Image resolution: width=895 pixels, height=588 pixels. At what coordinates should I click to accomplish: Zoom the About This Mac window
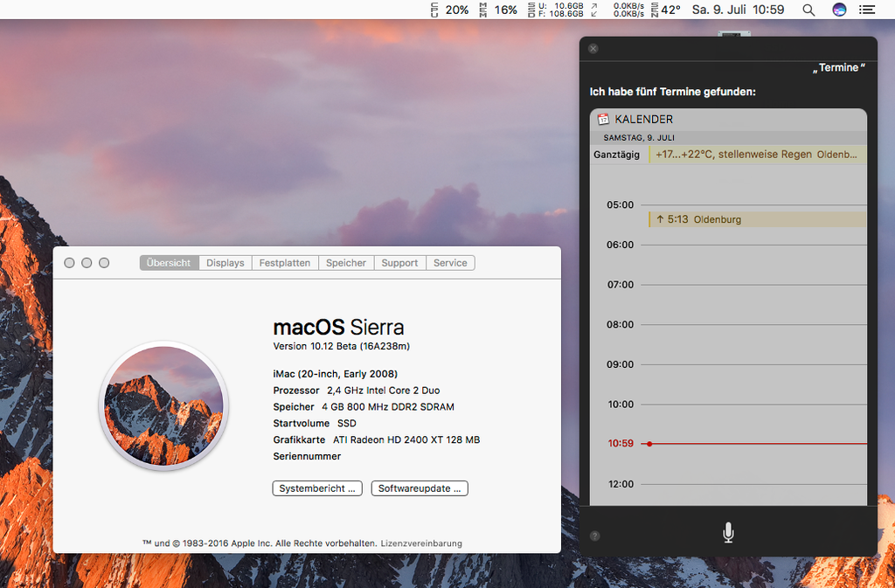[x=104, y=263]
